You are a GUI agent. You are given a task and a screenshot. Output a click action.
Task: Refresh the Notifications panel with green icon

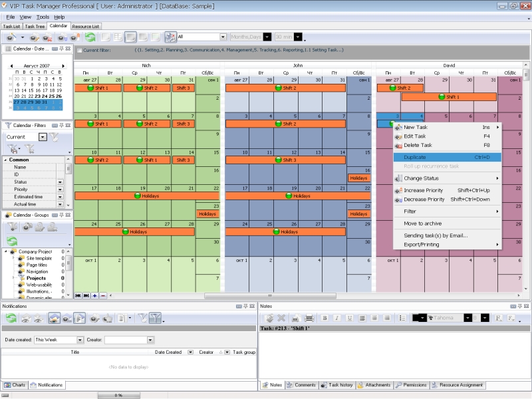(11, 319)
